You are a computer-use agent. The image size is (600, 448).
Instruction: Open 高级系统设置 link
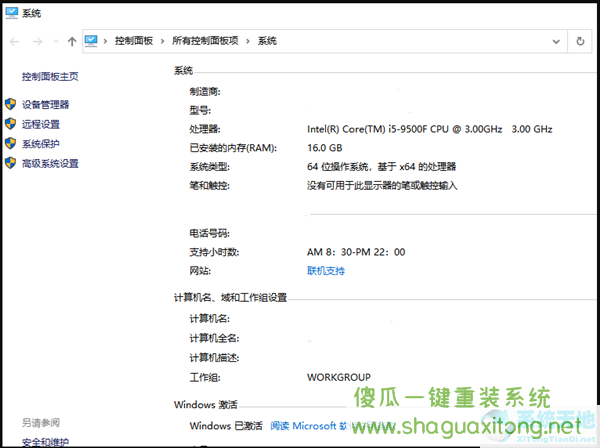point(50,164)
